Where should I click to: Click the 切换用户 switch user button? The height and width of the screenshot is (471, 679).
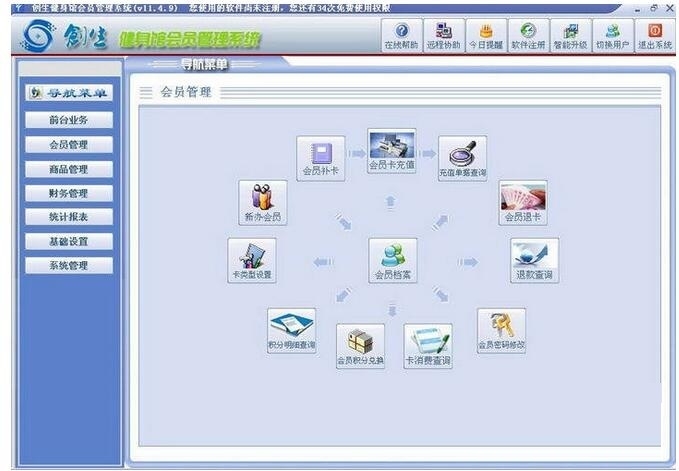613,35
